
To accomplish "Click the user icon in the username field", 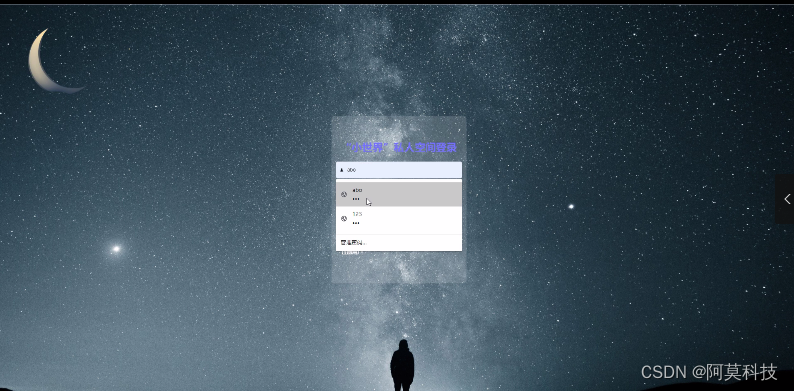I will point(342,170).
